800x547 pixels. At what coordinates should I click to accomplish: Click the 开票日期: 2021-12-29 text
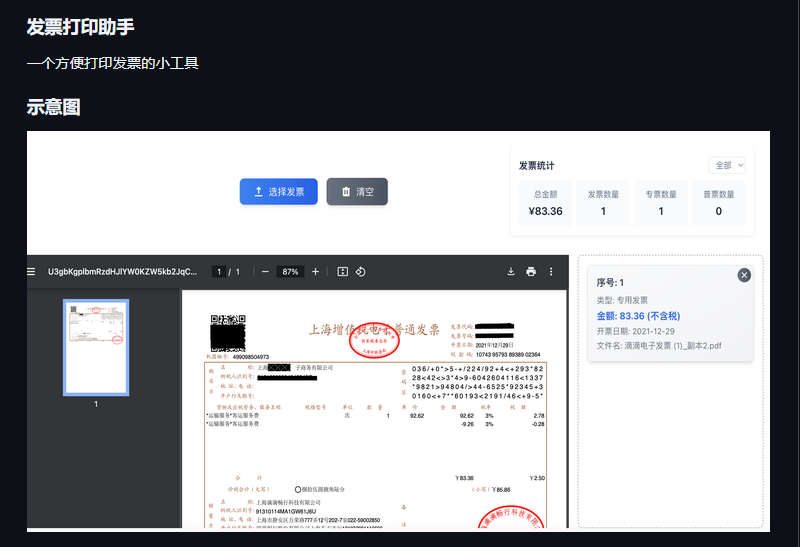(635, 331)
